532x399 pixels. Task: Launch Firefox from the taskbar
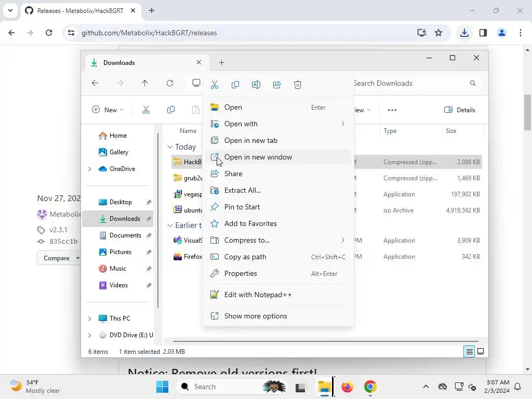coord(347,387)
